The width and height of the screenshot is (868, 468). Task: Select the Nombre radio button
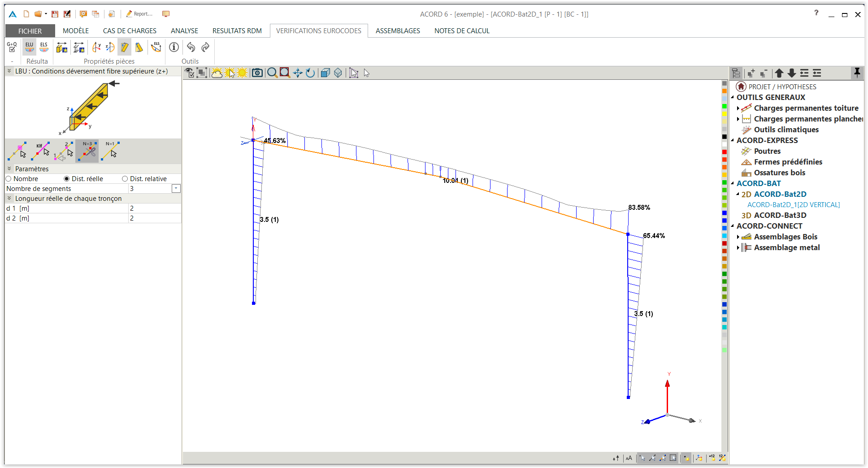pos(9,179)
